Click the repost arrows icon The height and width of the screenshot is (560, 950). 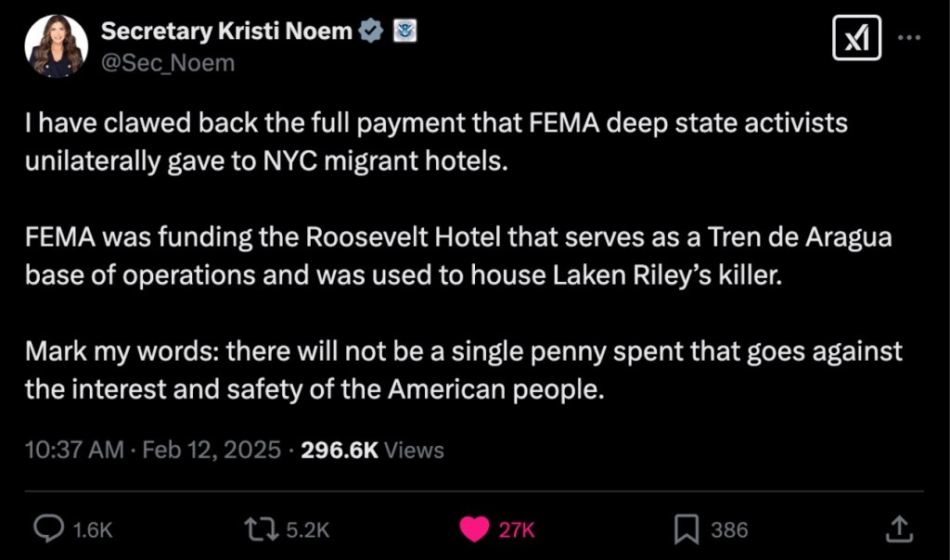[x=259, y=528]
